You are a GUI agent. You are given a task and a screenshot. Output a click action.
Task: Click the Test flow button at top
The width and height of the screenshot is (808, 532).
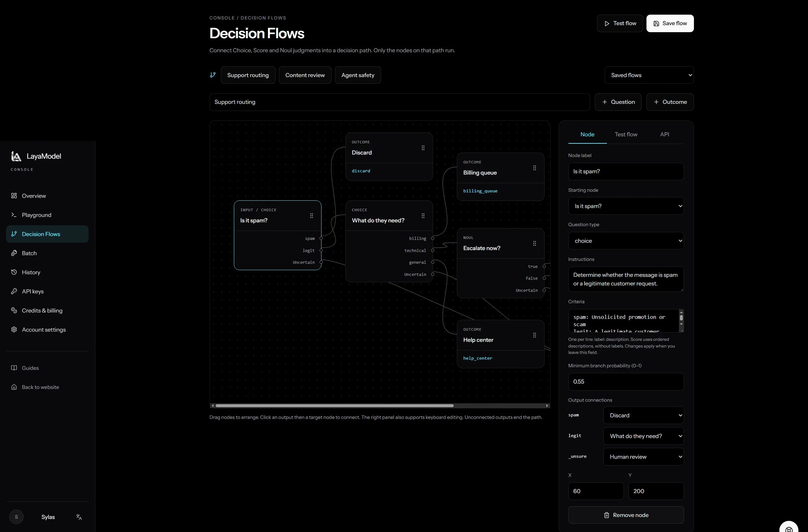click(x=620, y=24)
